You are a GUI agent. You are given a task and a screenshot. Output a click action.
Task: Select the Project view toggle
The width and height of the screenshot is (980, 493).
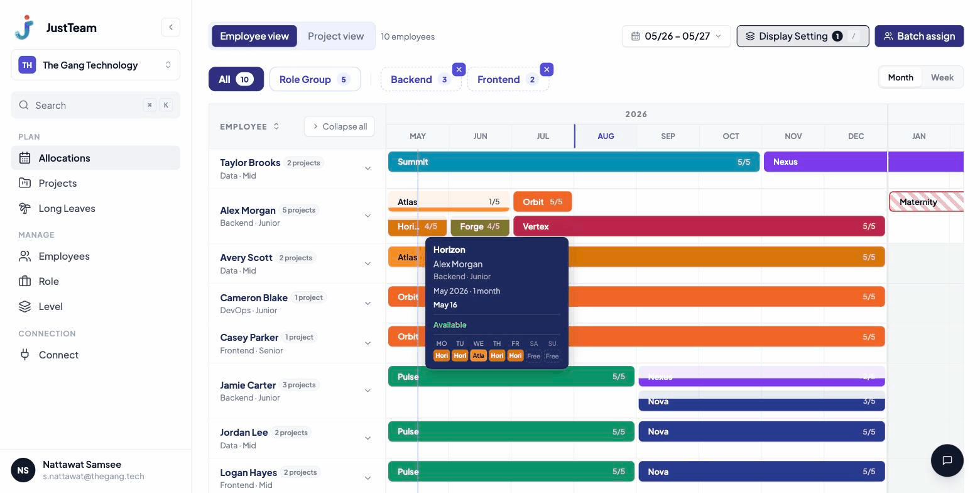click(335, 36)
